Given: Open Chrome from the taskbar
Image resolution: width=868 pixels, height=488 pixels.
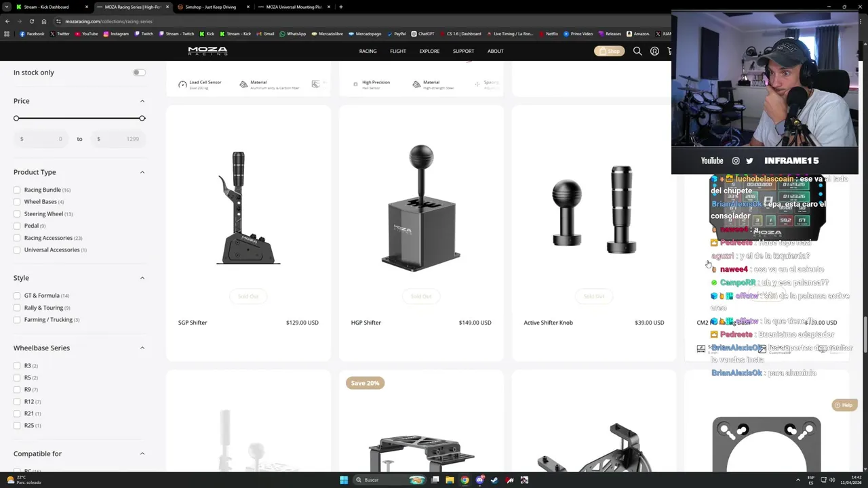Looking at the screenshot, I should (465, 480).
